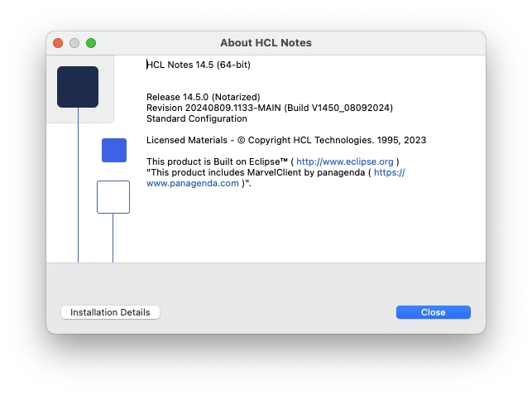This screenshot has height=395, width=532.
Task: Click the Revision 20240809.1133-MAIN line
Action: pos(270,108)
